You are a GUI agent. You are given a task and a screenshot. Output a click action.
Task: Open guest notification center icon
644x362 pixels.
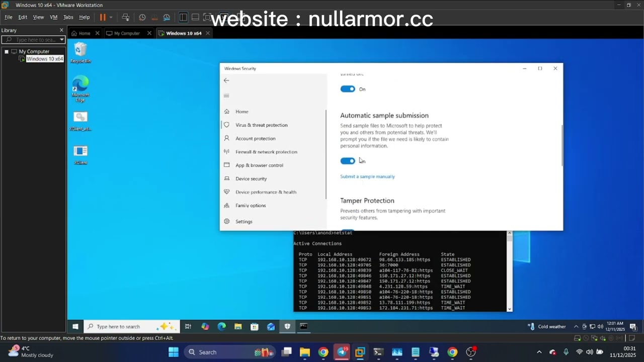(633, 326)
